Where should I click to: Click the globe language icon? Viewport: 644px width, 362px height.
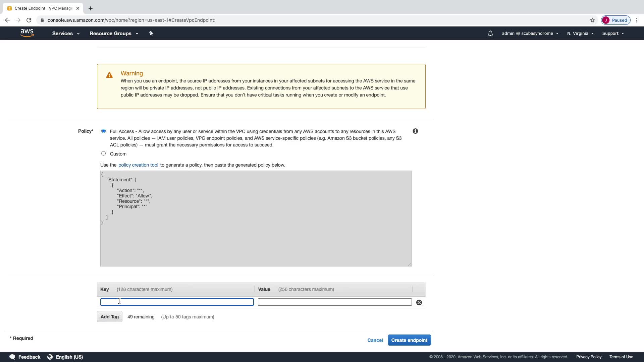(50, 357)
